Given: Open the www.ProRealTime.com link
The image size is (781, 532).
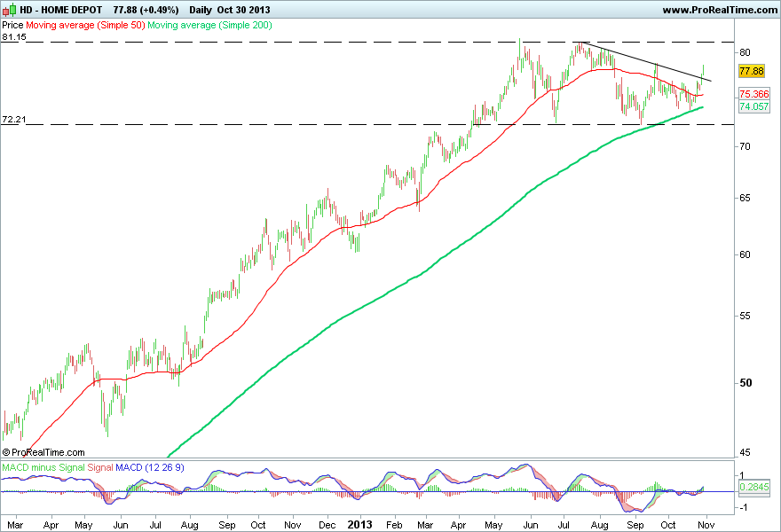Looking at the screenshot, I should click(720, 10).
